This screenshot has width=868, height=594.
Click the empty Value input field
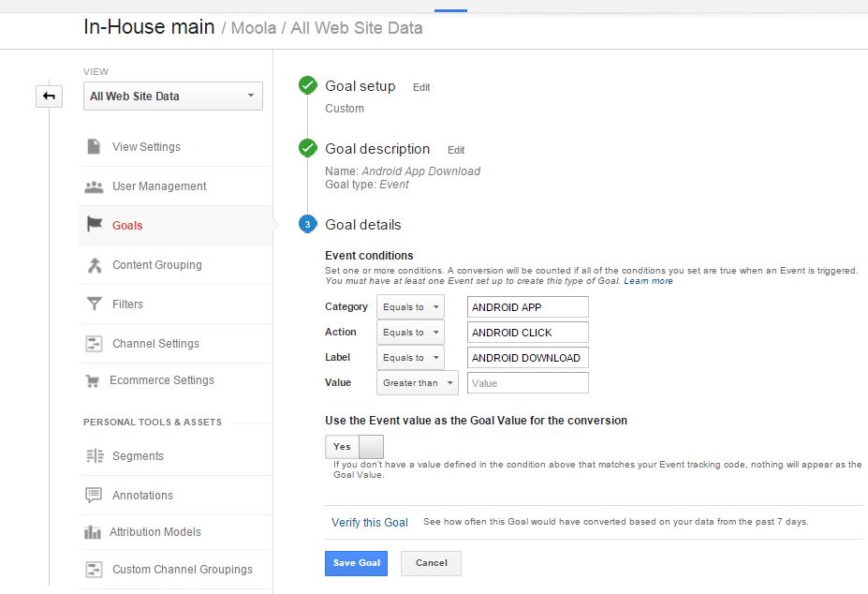527,383
